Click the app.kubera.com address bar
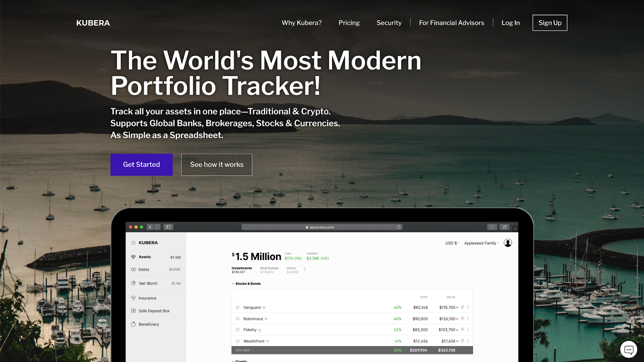 [x=322, y=227]
